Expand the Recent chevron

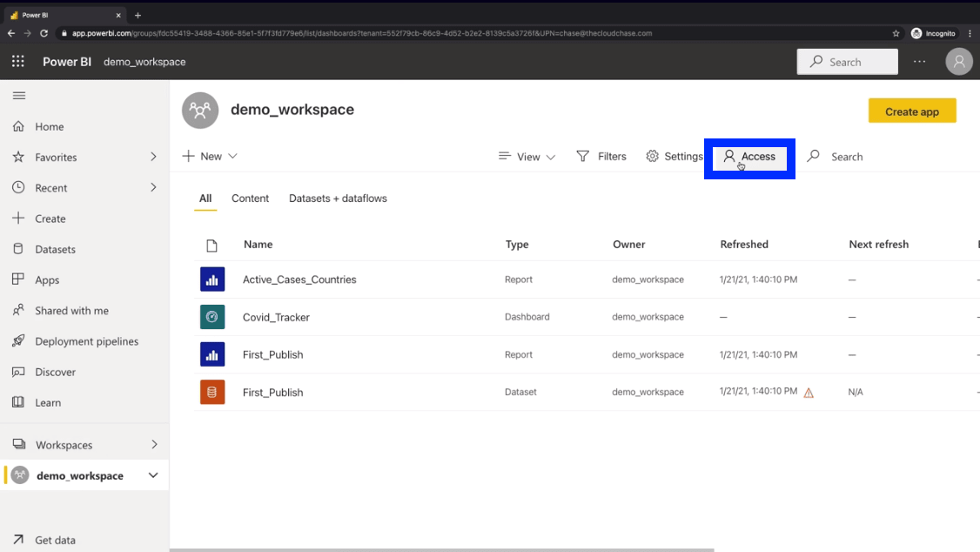click(153, 187)
